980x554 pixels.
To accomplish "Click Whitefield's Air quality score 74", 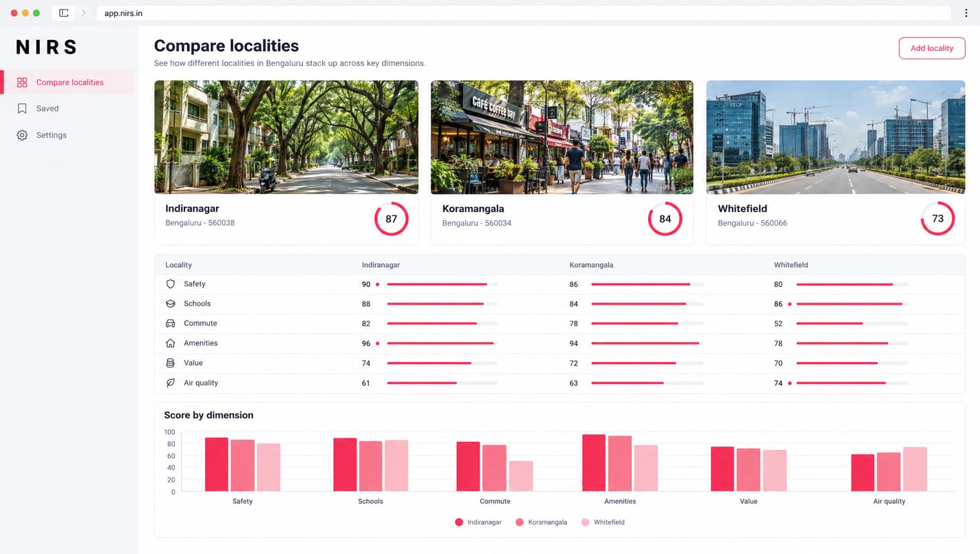I will [x=778, y=383].
